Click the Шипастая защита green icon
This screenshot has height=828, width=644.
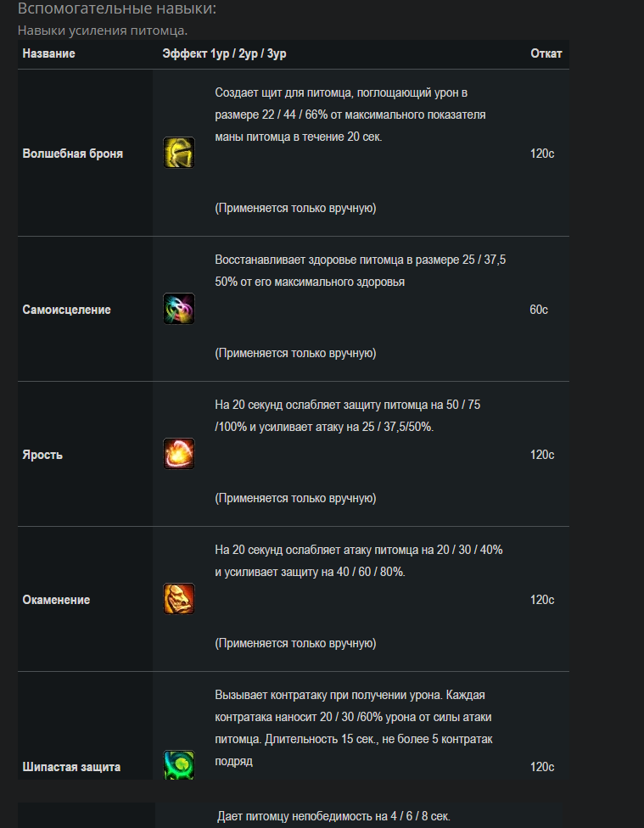click(178, 765)
